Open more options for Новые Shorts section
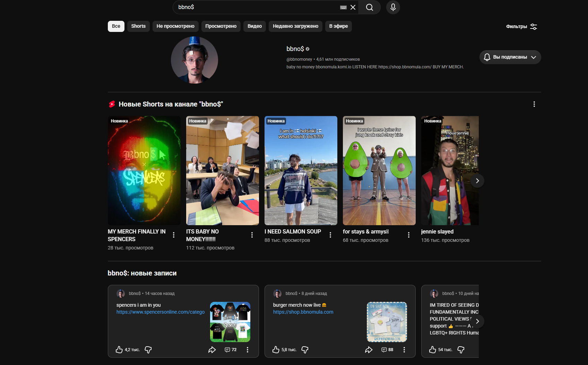Image resolution: width=588 pixels, height=365 pixels. [534, 104]
